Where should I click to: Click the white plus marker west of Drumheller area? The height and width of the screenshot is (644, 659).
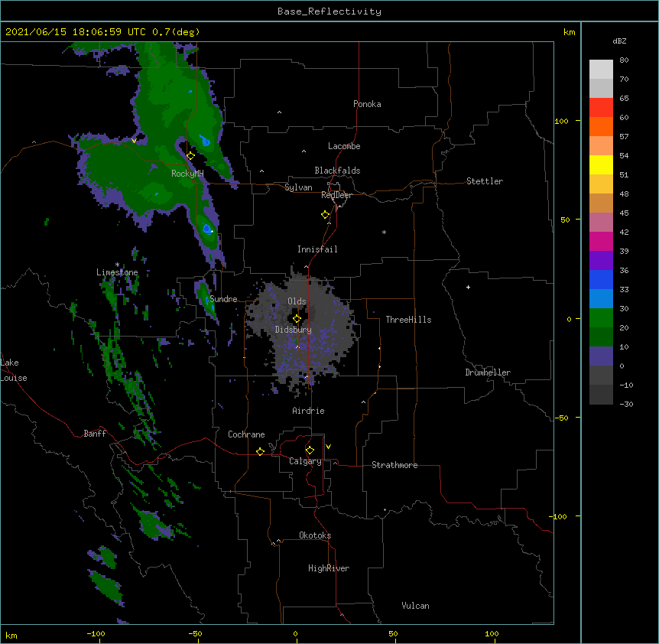point(468,287)
